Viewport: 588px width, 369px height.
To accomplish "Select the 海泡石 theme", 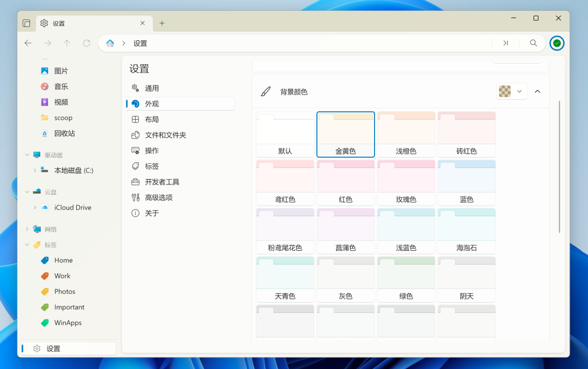I will tap(467, 231).
